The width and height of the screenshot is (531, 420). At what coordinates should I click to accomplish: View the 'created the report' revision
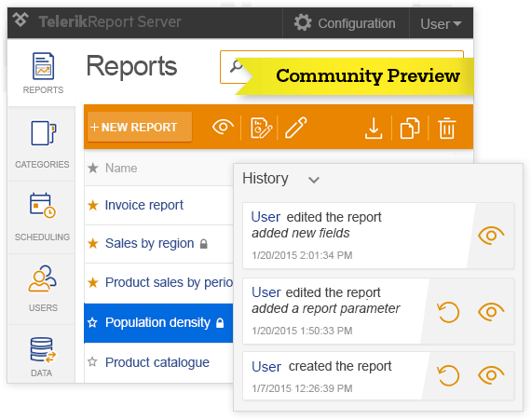(x=491, y=375)
